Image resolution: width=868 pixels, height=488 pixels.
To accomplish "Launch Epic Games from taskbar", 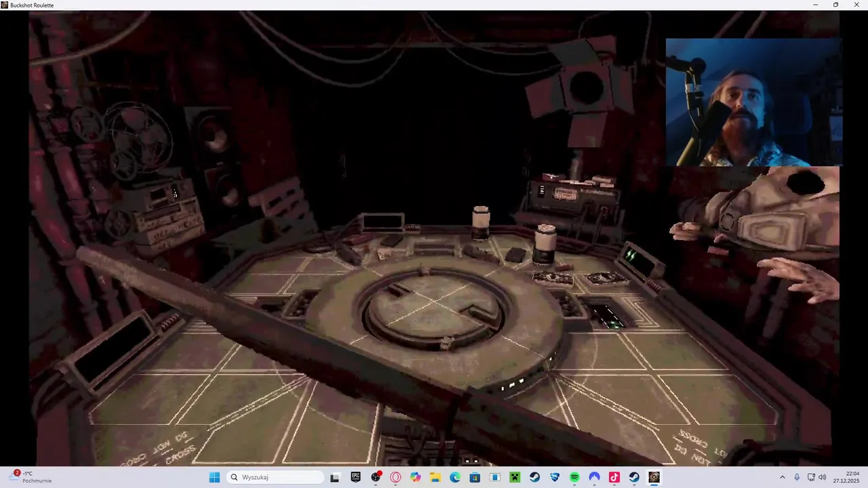I will [x=355, y=477].
